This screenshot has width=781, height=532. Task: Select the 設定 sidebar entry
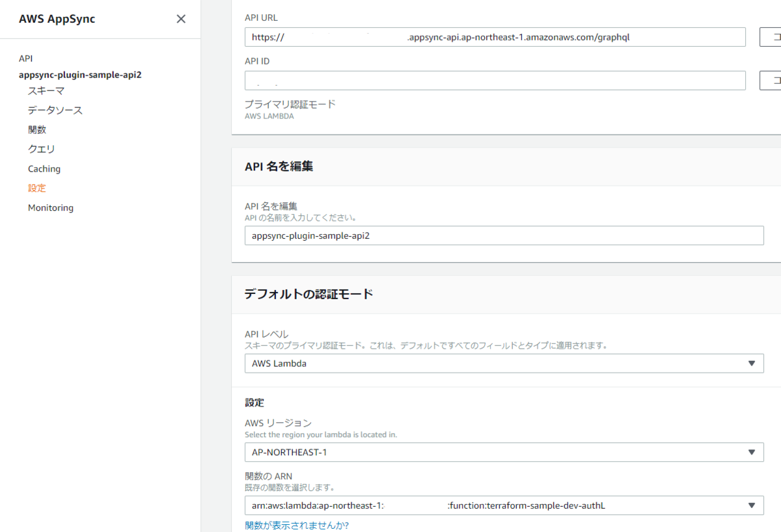click(x=36, y=188)
